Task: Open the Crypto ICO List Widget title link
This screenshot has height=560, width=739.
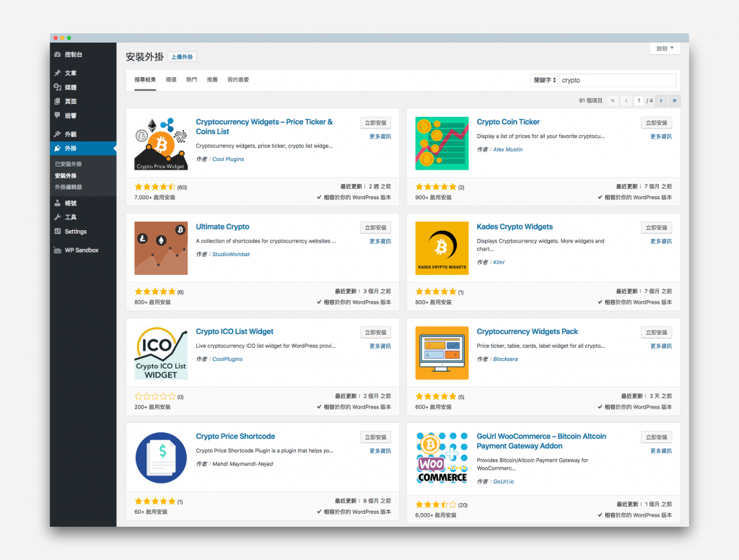Action: point(235,331)
